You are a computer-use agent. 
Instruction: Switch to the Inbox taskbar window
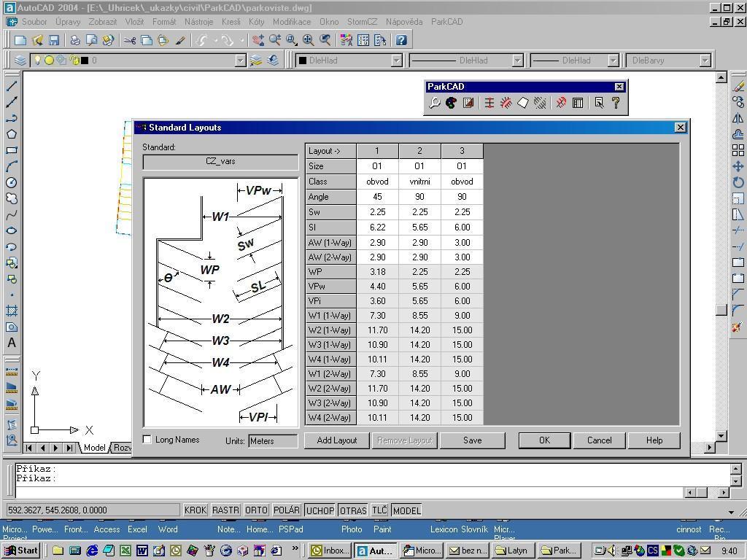(x=329, y=551)
